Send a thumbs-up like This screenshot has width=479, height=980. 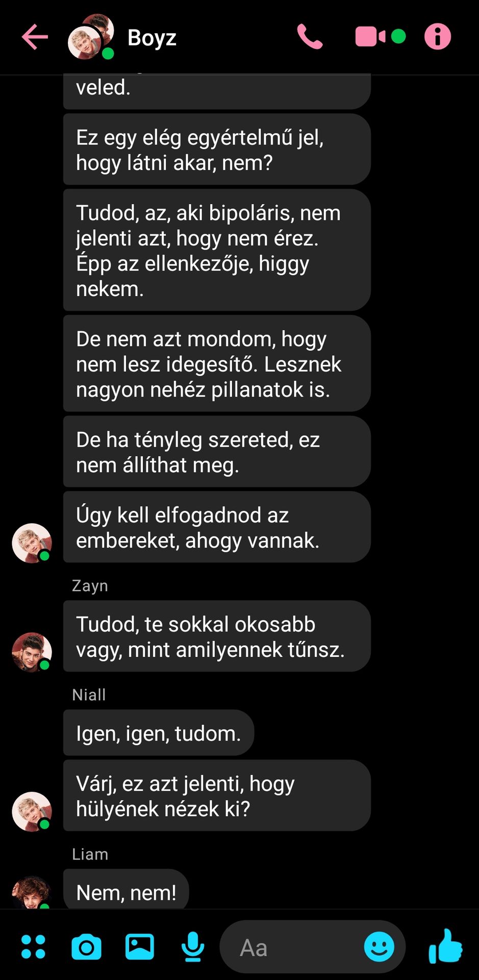click(445, 946)
